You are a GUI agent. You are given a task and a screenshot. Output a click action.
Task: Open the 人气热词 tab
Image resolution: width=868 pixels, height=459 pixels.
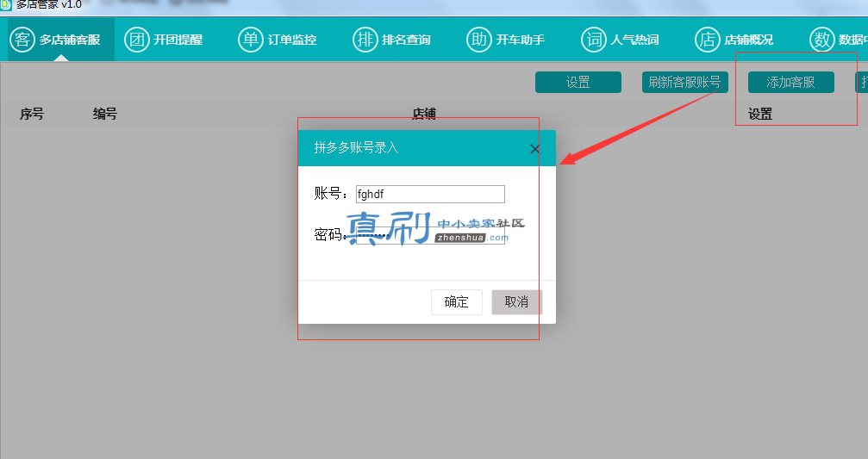(621, 40)
